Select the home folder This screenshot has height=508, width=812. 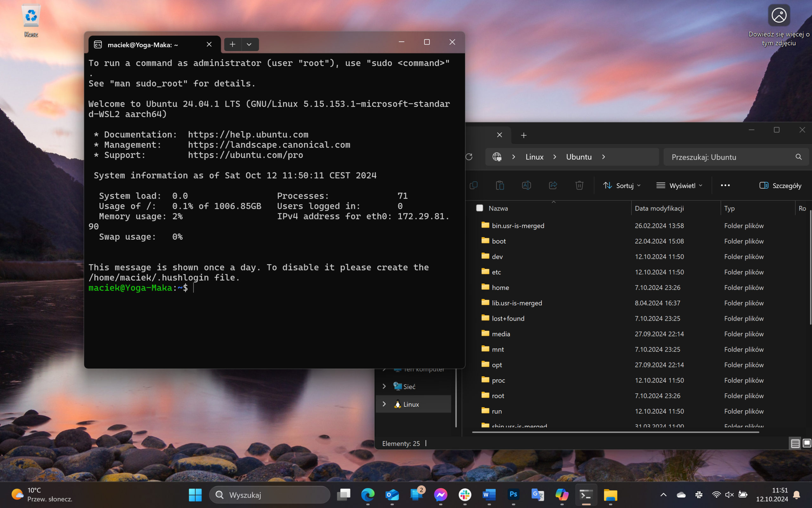point(500,287)
